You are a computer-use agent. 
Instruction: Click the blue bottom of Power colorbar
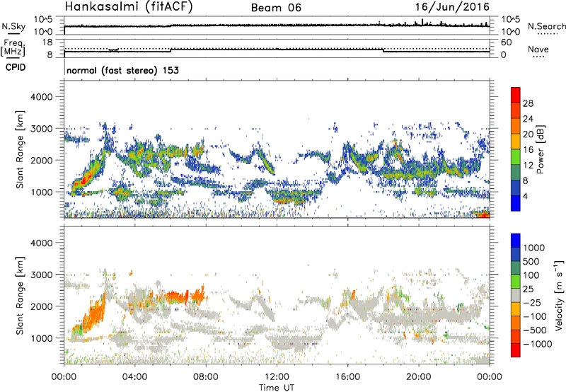tap(516, 203)
